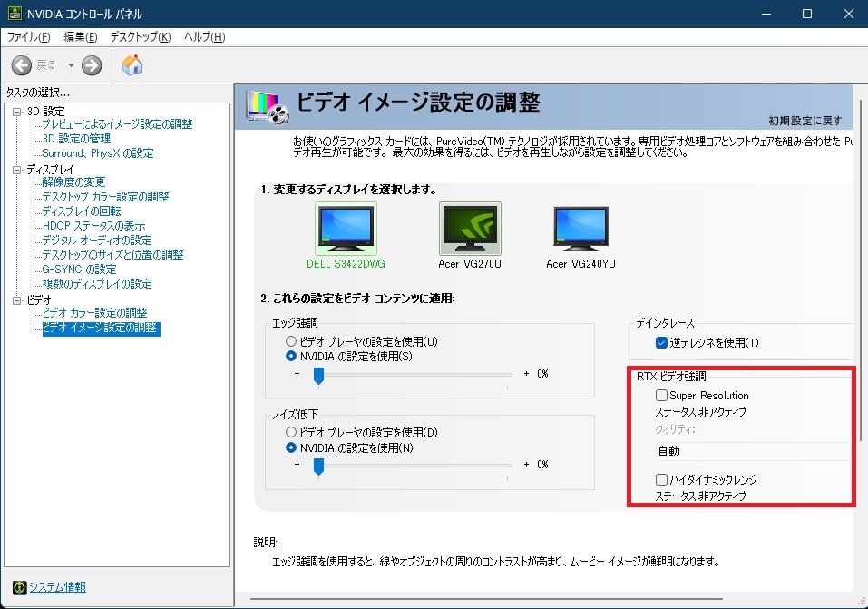This screenshot has width=868, height=609.
Task: Open HDCP ステータスの表示 page
Action: click(94, 225)
